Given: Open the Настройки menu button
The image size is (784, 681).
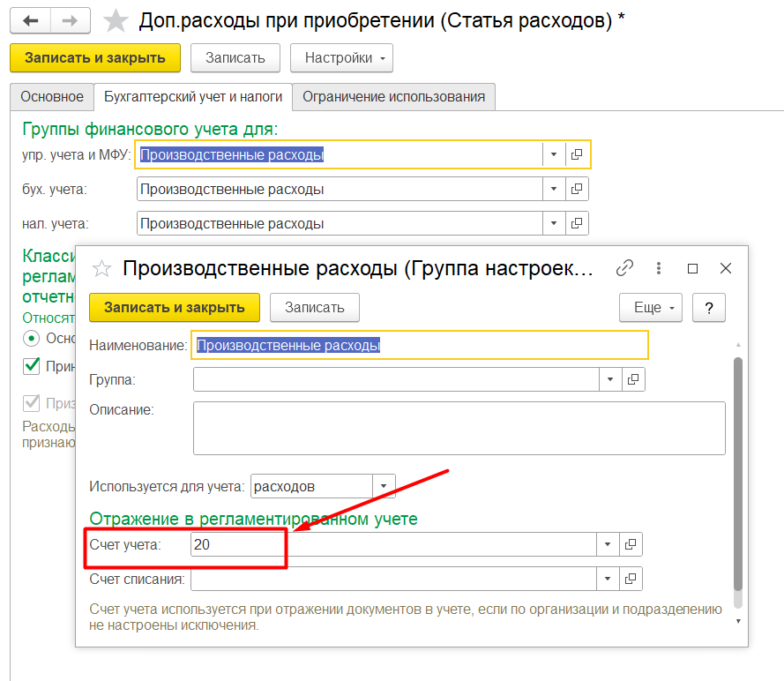Looking at the screenshot, I should (341, 58).
